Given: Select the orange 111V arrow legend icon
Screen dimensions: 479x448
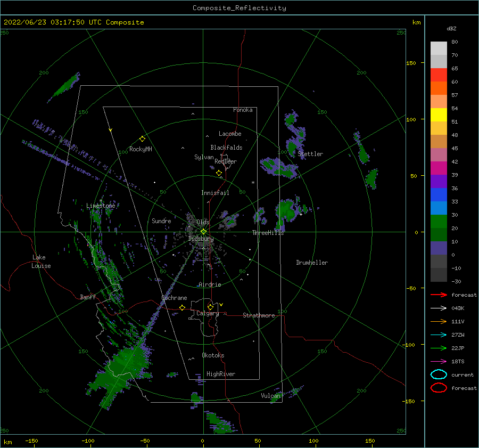Looking at the screenshot, I should [x=439, y=321].
